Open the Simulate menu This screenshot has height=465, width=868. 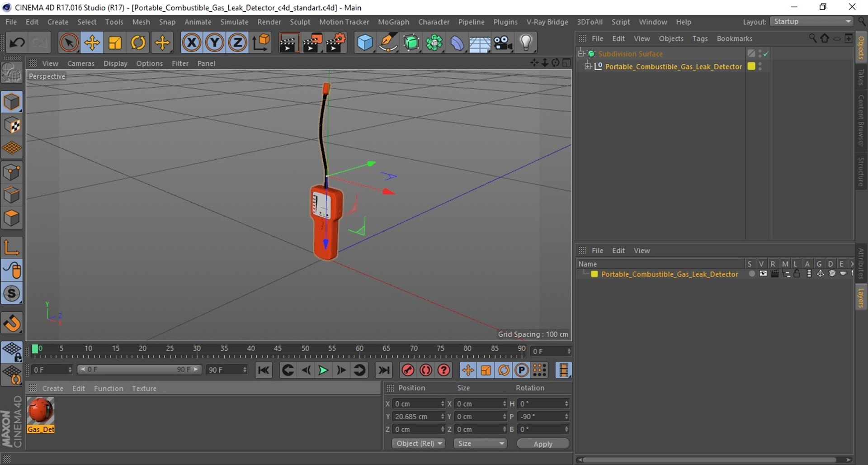point(234,22)
